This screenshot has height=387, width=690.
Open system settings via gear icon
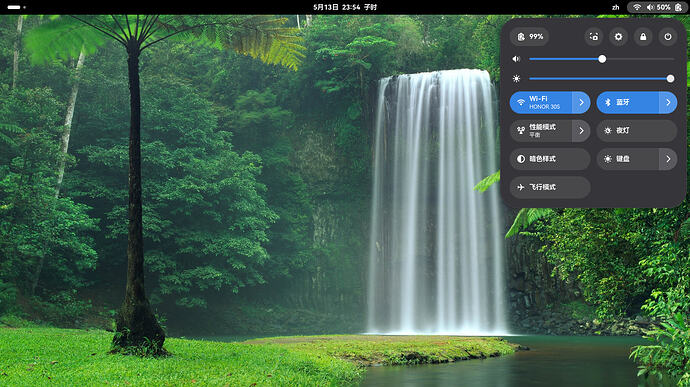point(618,37)
